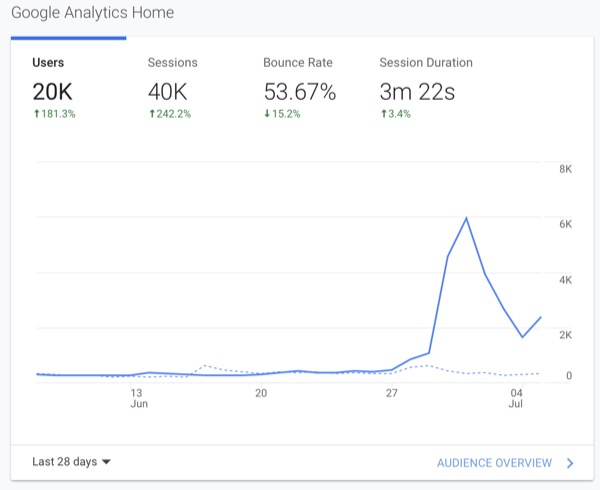The height and width of the screenshot is (490, 600).
Task: Click the 20K users value
Action: 52,92
